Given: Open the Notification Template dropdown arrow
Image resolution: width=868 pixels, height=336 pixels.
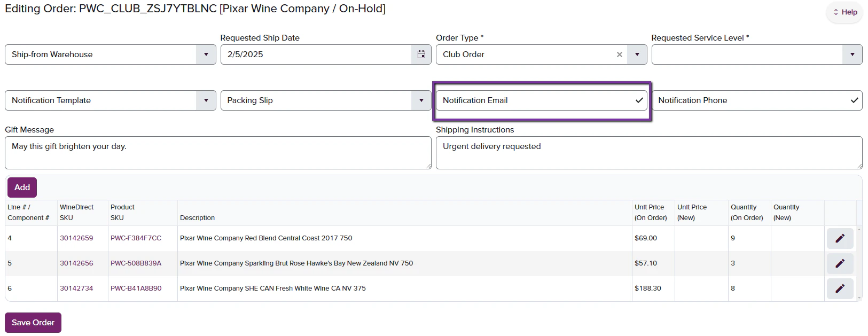Looking at the screenshot, I should tap(206, 100).
